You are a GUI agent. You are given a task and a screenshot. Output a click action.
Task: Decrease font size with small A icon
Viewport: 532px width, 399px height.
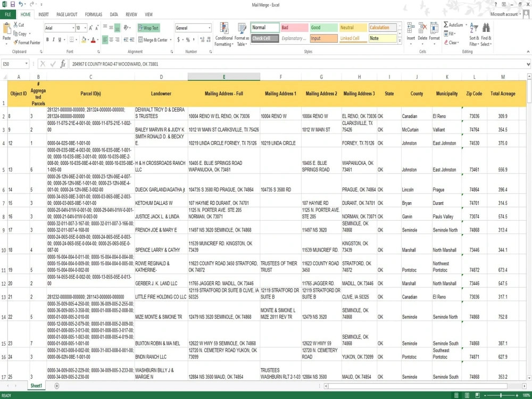[x=97, y=28]
